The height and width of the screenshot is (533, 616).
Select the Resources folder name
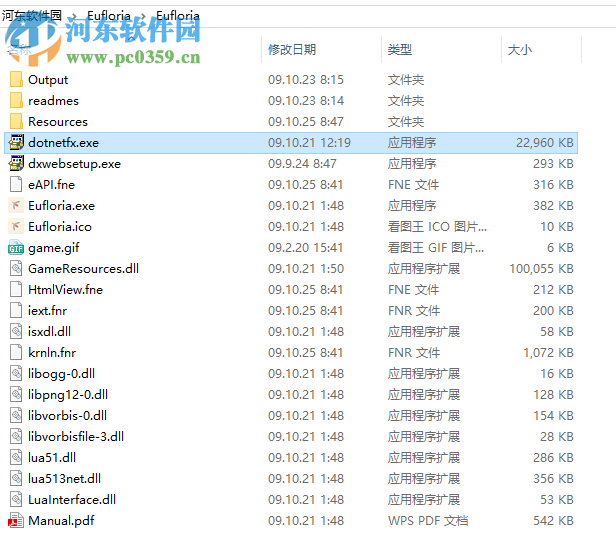coord(58,122)
